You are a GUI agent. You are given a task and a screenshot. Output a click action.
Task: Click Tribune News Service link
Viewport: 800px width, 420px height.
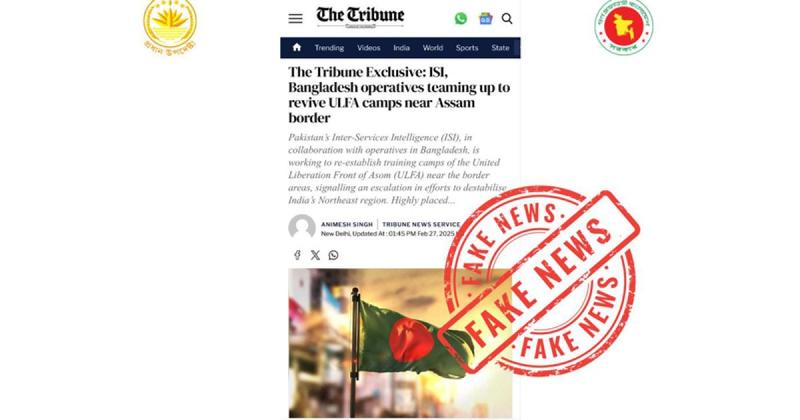pyautogui.click(x=421, y=225)
